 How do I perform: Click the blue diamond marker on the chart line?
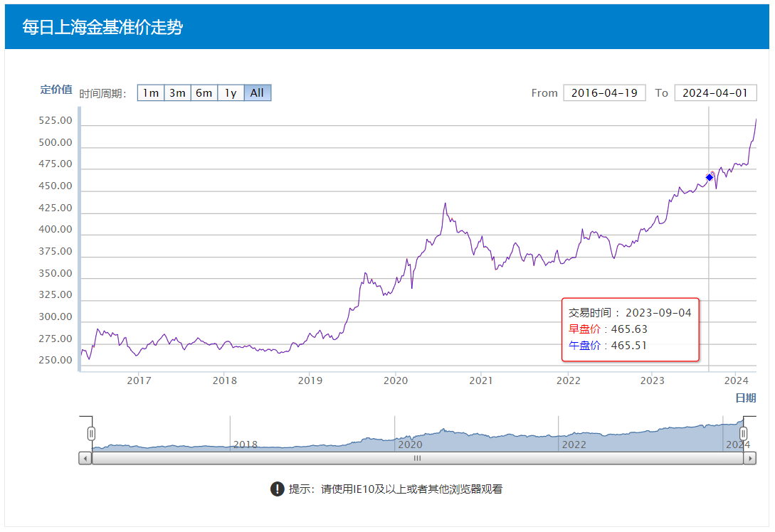[x=709, y=177]
